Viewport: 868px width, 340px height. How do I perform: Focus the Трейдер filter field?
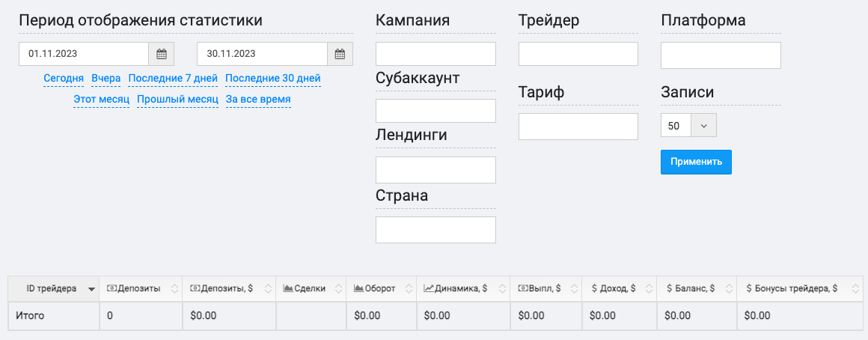pos(578,54)
